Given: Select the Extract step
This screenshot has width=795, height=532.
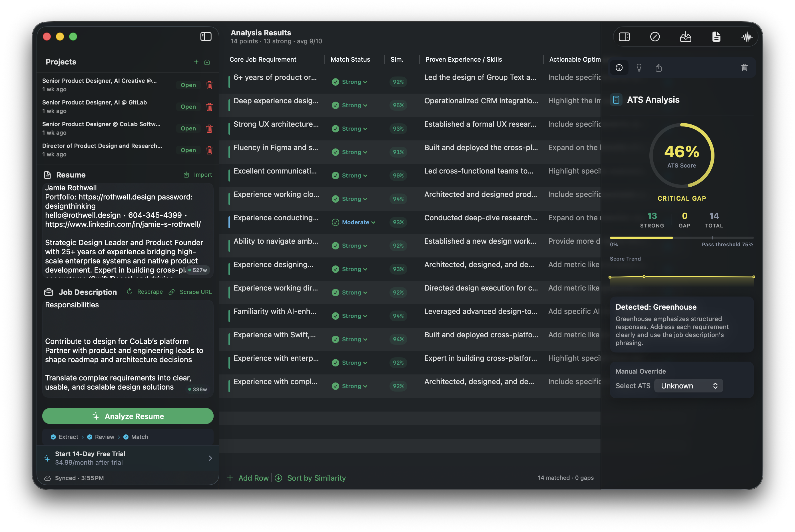Looking at the screenshot, I should click(x=65, y=437).
